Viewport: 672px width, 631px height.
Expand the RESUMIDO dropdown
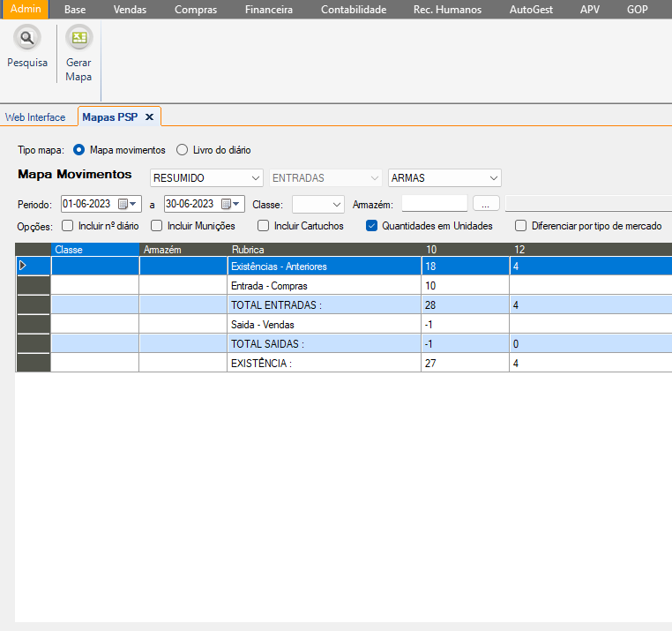255,178
